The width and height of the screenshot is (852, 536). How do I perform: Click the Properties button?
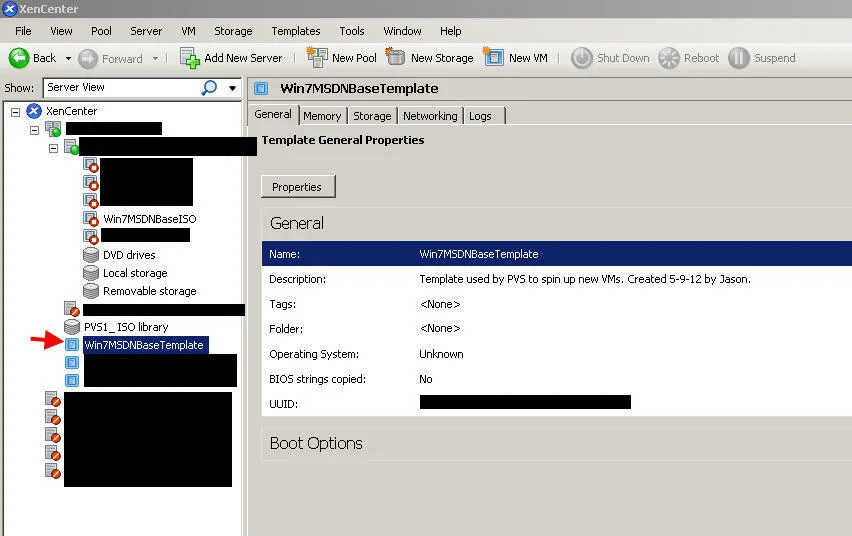point(298,186)
